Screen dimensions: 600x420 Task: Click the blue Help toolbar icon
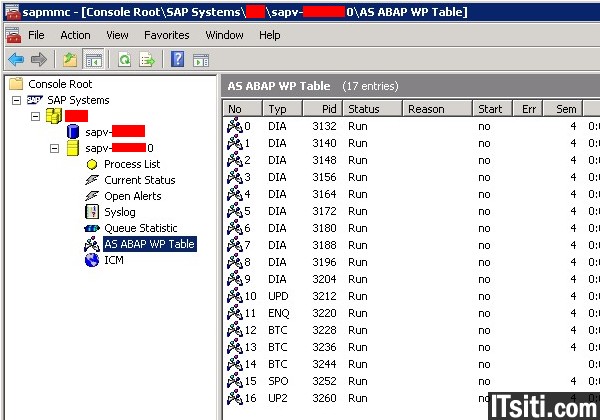coord(177,60)
